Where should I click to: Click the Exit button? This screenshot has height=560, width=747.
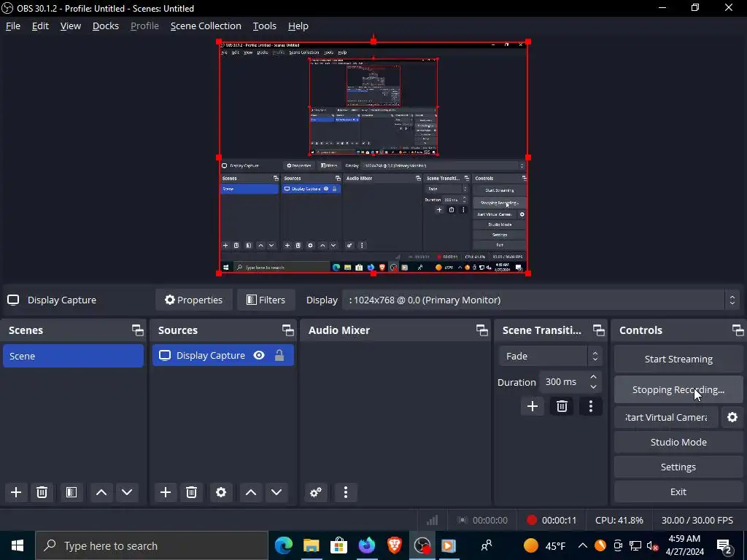[678, 491]
